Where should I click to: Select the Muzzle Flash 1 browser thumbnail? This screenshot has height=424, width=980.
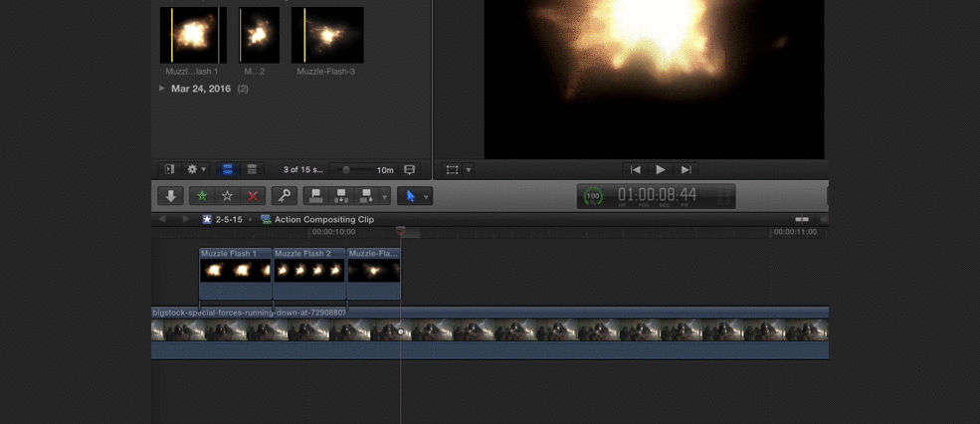tap(192, 35)
